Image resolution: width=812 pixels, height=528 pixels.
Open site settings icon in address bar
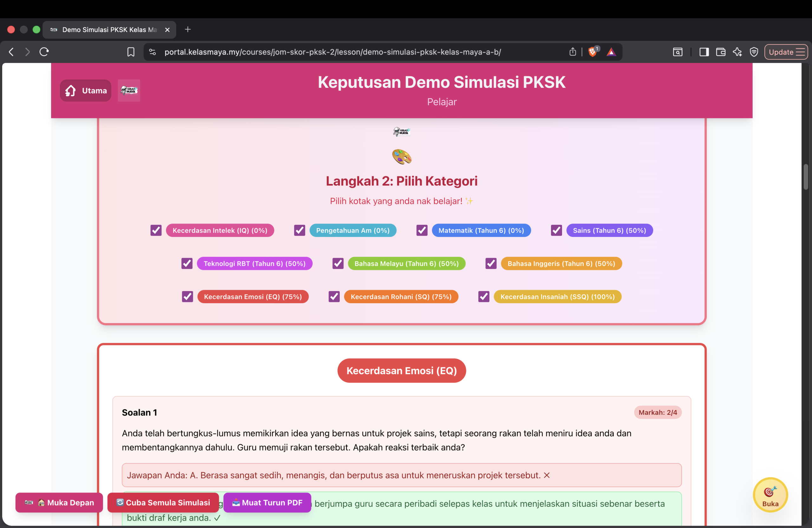click(153, 52)
